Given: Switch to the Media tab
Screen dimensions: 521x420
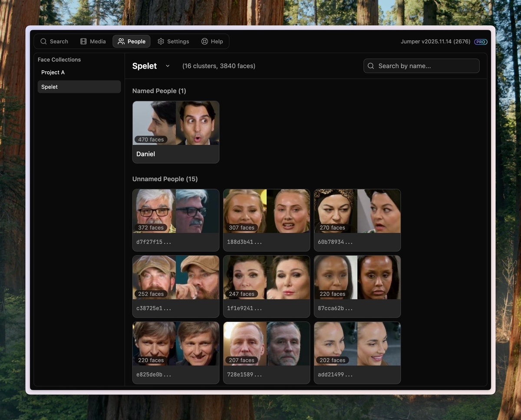Looking at the screenshot, I should point(92,41).
